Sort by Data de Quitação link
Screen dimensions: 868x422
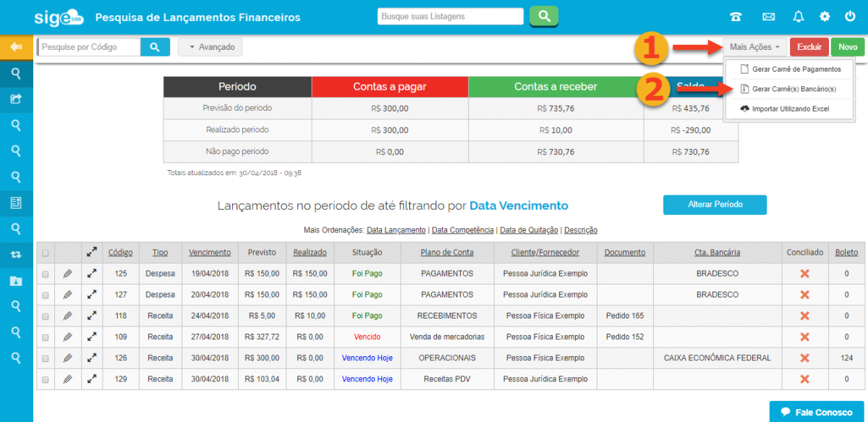(x=529, y=230)
